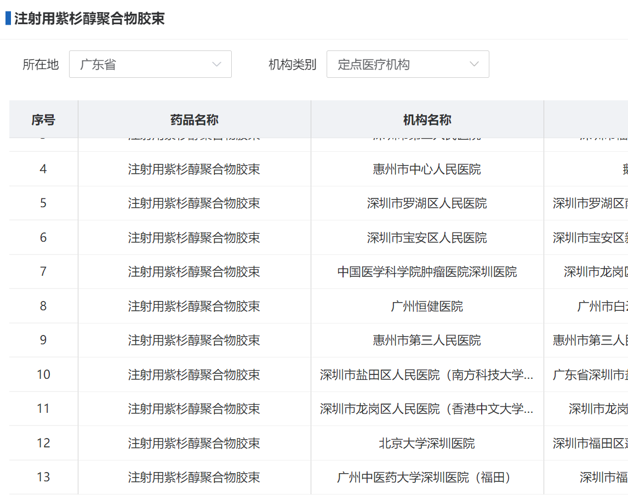628x500 pixels.
Task: Click serial number 10 in the 序号 column
Action: pos(43,375)
